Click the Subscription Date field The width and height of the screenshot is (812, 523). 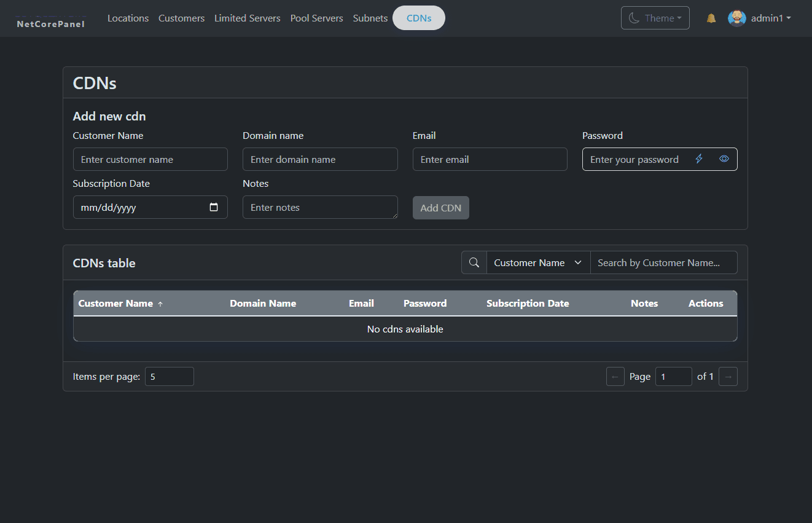pyautogui.click(x=150, y=207)
